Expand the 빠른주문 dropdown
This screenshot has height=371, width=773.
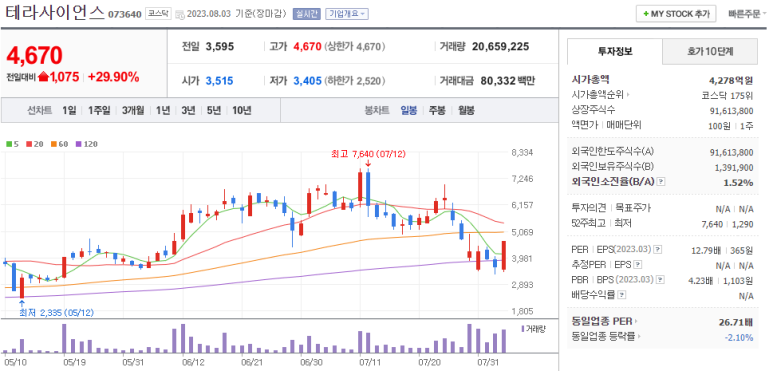click(747, 14)
